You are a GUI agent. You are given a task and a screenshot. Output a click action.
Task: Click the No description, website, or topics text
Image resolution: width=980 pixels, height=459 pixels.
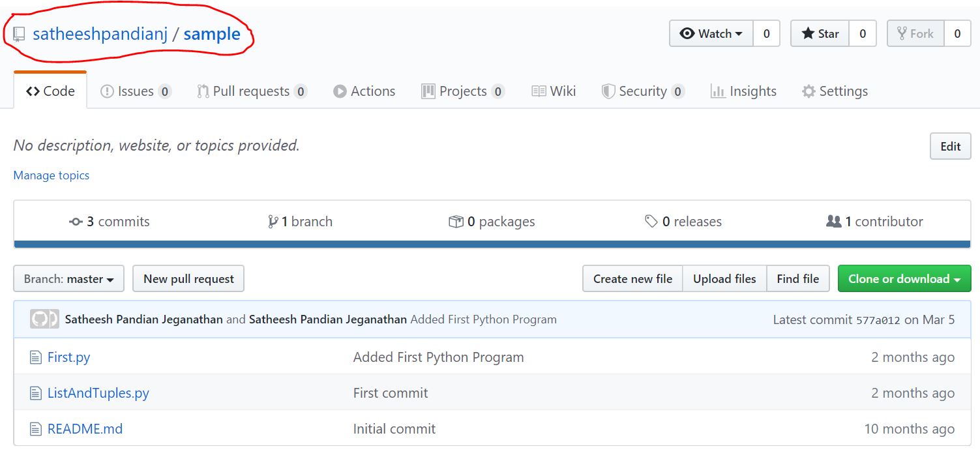156,145
